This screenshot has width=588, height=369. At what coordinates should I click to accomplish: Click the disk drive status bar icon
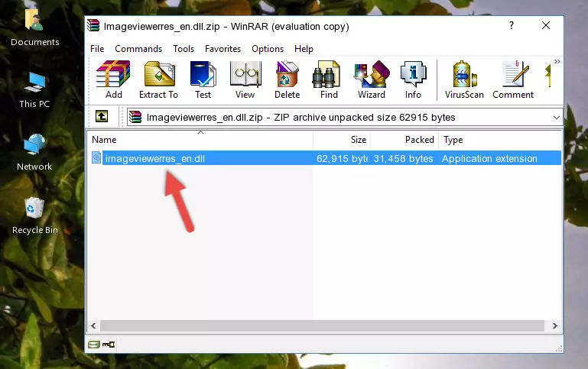pyautogui.click(x=94, y=345)
